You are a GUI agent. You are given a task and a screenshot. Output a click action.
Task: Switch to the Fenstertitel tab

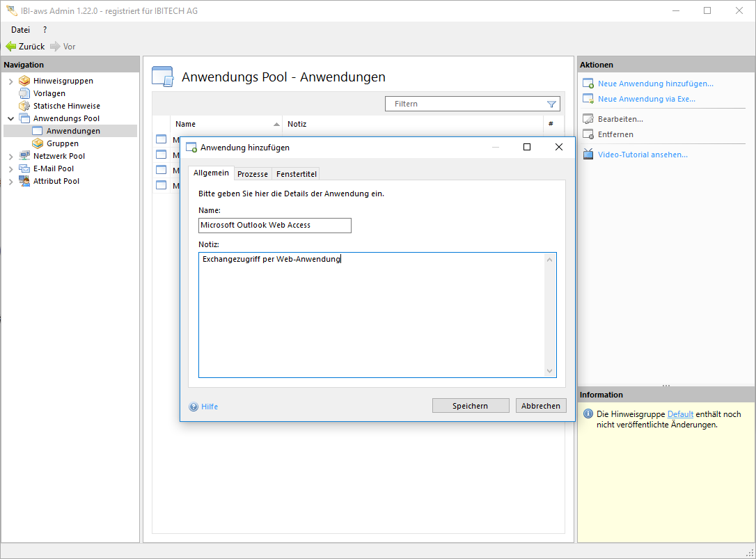click(296, 174)
